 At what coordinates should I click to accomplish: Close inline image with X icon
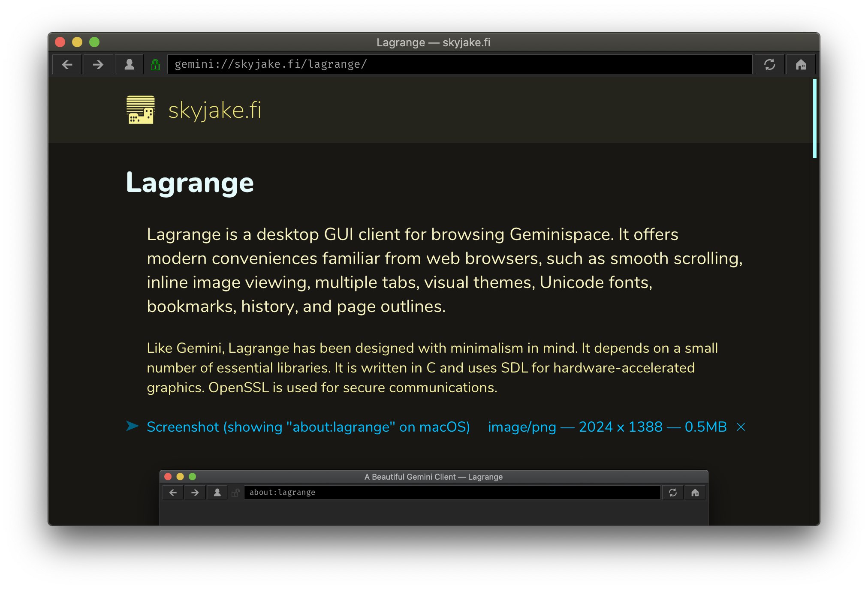click(x=741, y=427)
